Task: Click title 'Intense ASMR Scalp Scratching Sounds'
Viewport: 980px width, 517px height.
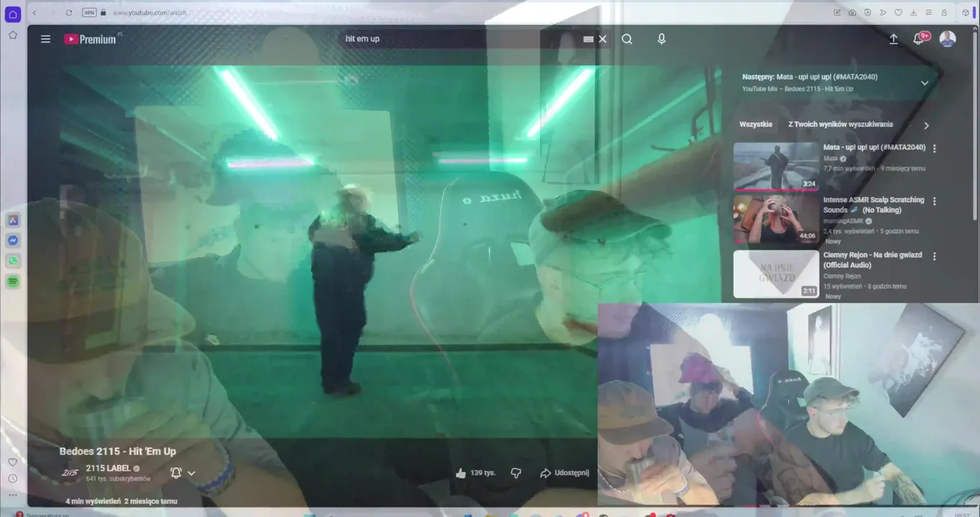Action: click(x=874, y=205)
